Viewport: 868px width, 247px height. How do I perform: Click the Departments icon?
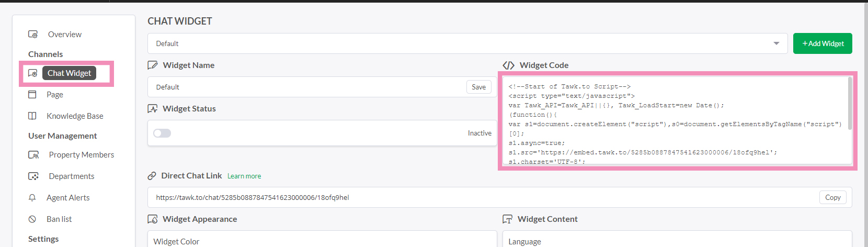click(x=33, y=176)
